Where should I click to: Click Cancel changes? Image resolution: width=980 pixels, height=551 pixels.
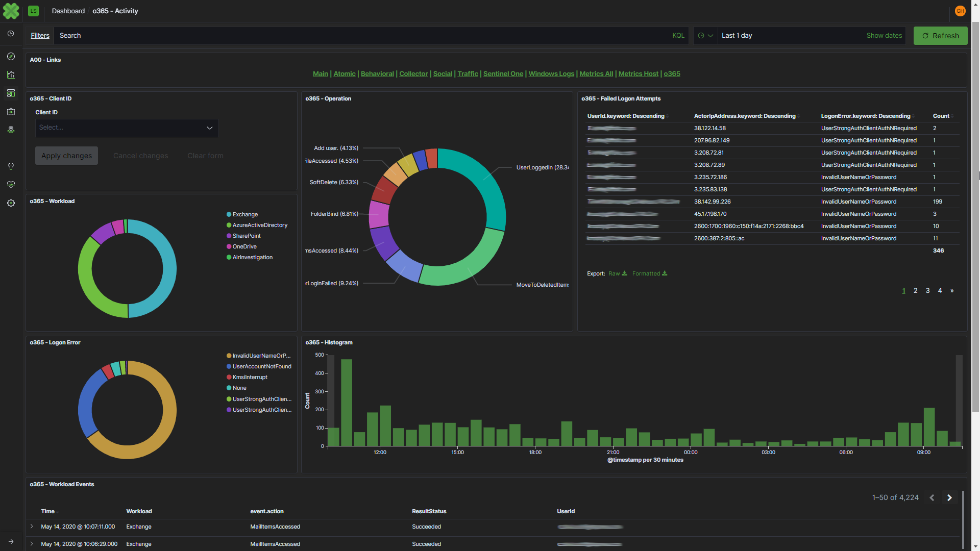pos(140,156)
